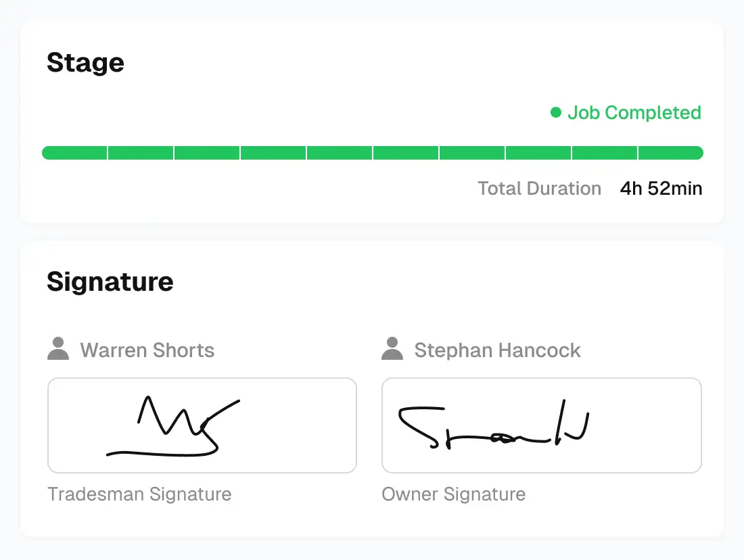Click the first segment of the stage progress bar

point(74,153)
